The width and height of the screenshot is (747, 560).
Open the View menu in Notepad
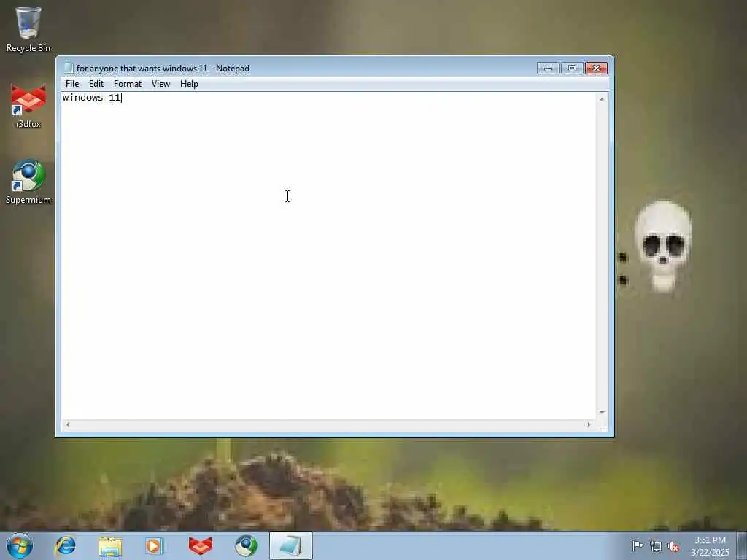pyautogui.click(x=161, y=84)
